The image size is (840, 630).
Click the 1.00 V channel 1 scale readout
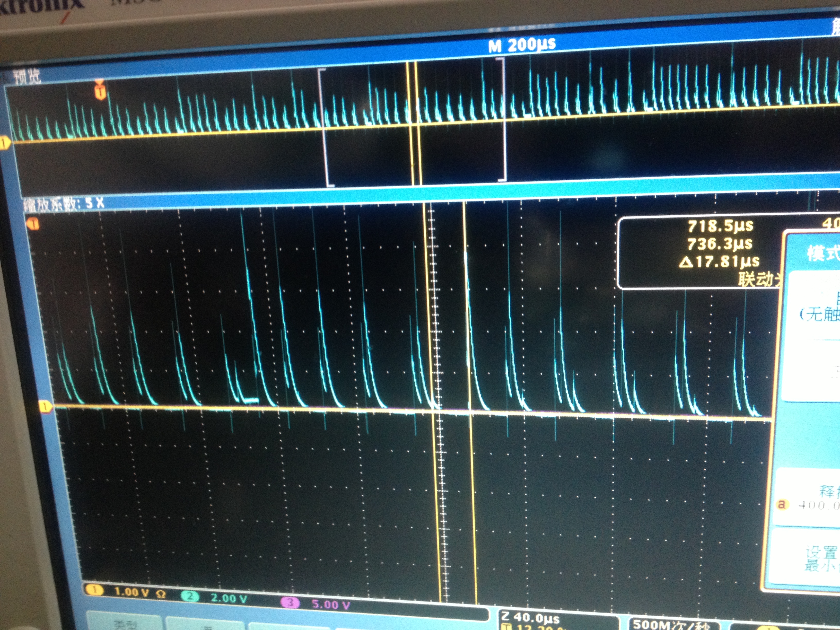[x=132, y=592]
